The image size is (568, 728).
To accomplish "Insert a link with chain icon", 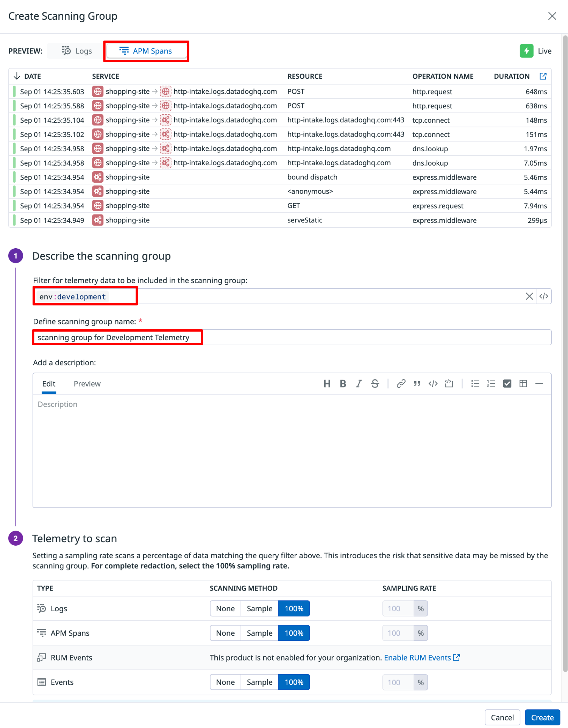I will [x=401, y=384].
